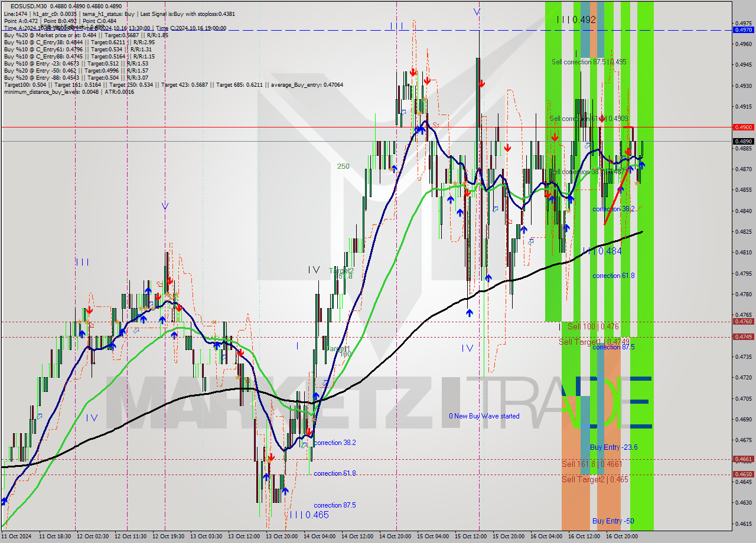Click the 'Sell correction 87.5 | 0.495' label
This screenshot has width=756, height=543.
[x=589, y=62]
